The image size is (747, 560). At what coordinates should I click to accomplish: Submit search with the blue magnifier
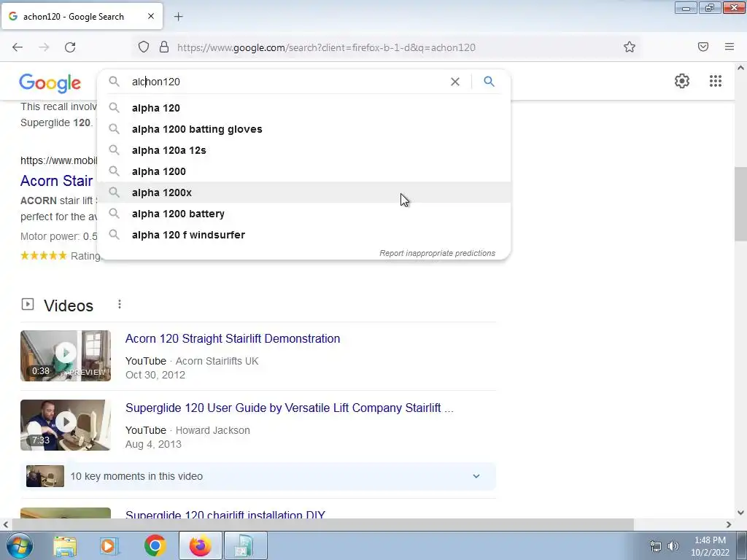tap(489, 82)
